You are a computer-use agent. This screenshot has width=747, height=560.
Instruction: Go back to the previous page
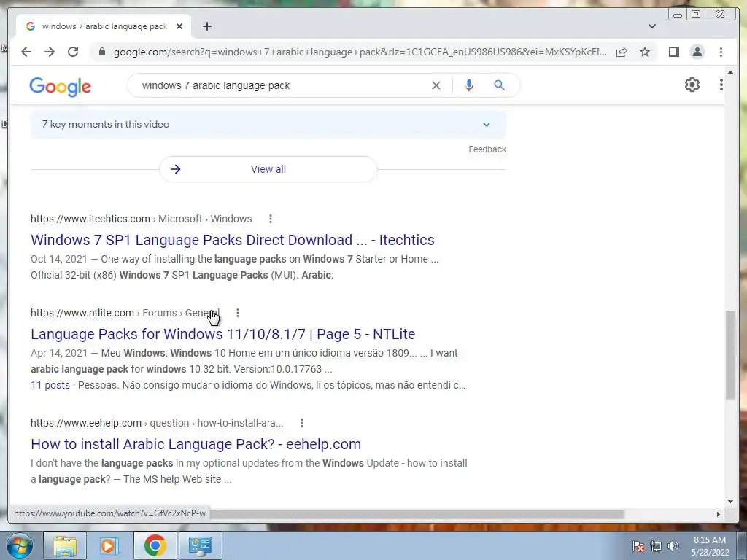tap(26, 52)
